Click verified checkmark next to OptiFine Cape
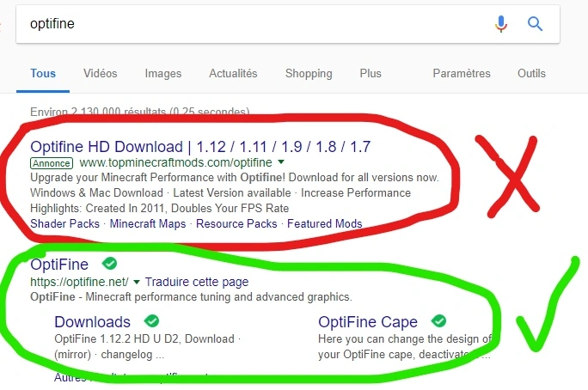 tap(438, 321)
